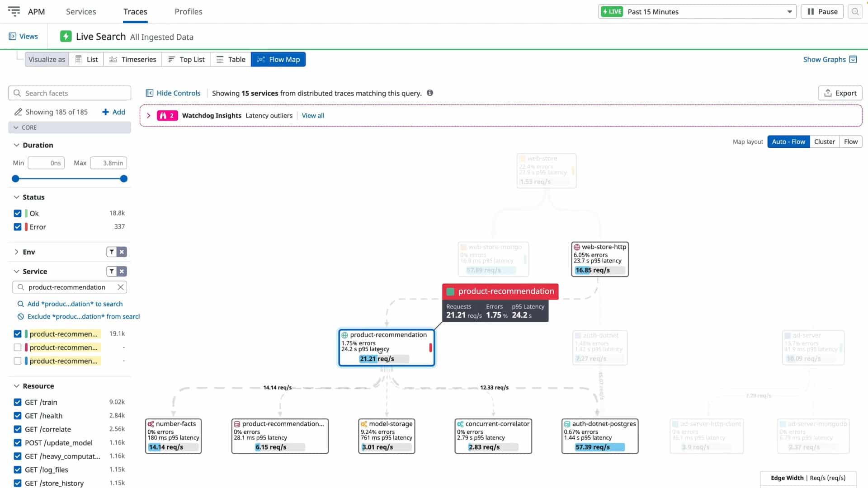The width and height of the screenshot is (868, 488).
Task: Click the number-facts service node icon
Action: click(x=151, y=424)
